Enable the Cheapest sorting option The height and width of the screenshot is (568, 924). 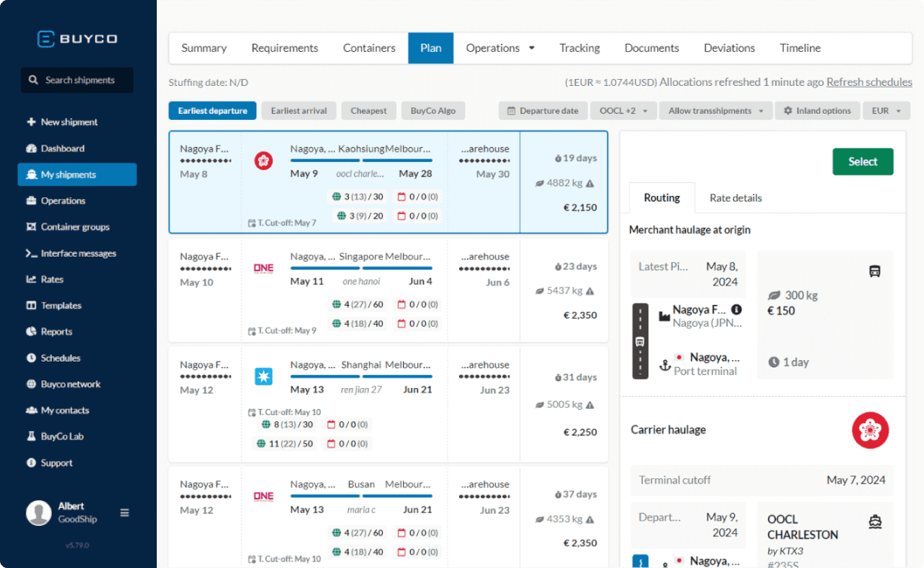(x=369, y=110)
